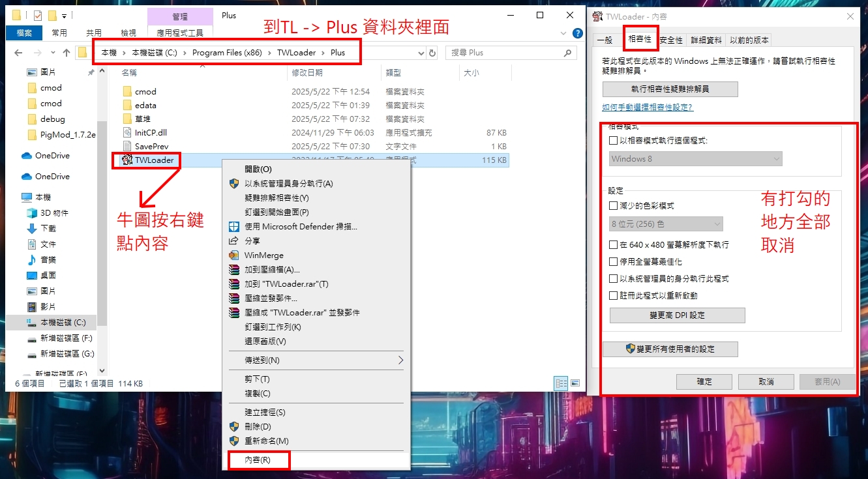Click the share icon beside 分享
The image size is (868, 479).
point(234,241)
